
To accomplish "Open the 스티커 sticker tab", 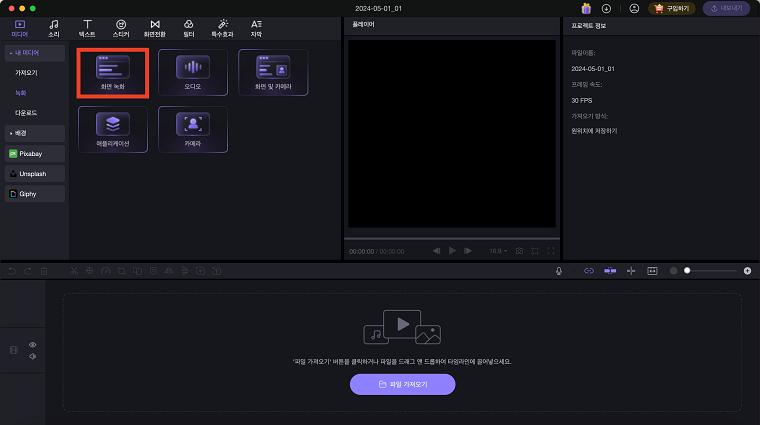I will point(121,29).
